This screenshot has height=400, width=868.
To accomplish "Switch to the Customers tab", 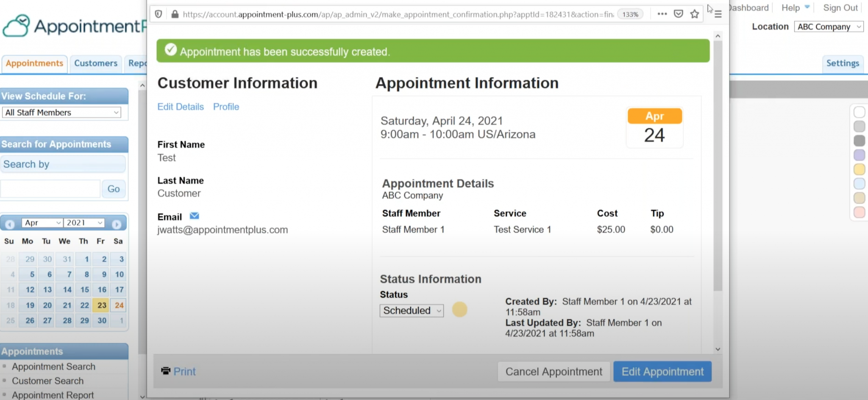I will click(x=96, y=63).
